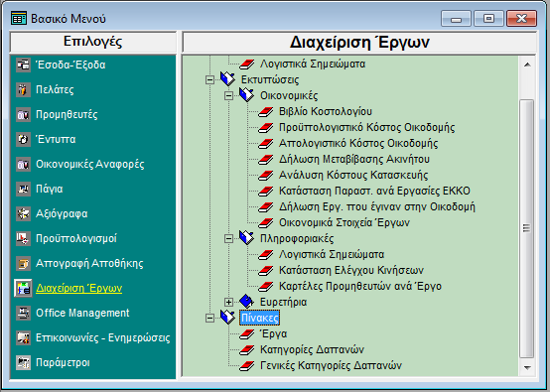Click the Διαχείριση Έργων sidebar icon
Image resolution: width=550 pixels, height=392 pixels.
[x=23, y=288]
